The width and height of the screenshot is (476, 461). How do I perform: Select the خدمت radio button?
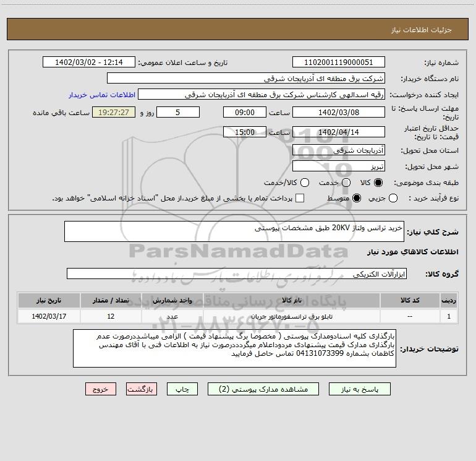346,183
